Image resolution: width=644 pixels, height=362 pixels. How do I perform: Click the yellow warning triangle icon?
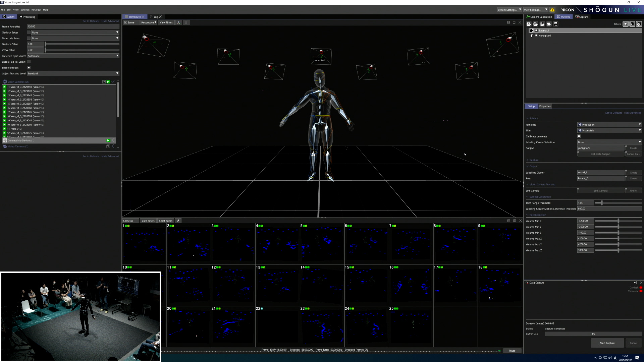pos(552,10)
